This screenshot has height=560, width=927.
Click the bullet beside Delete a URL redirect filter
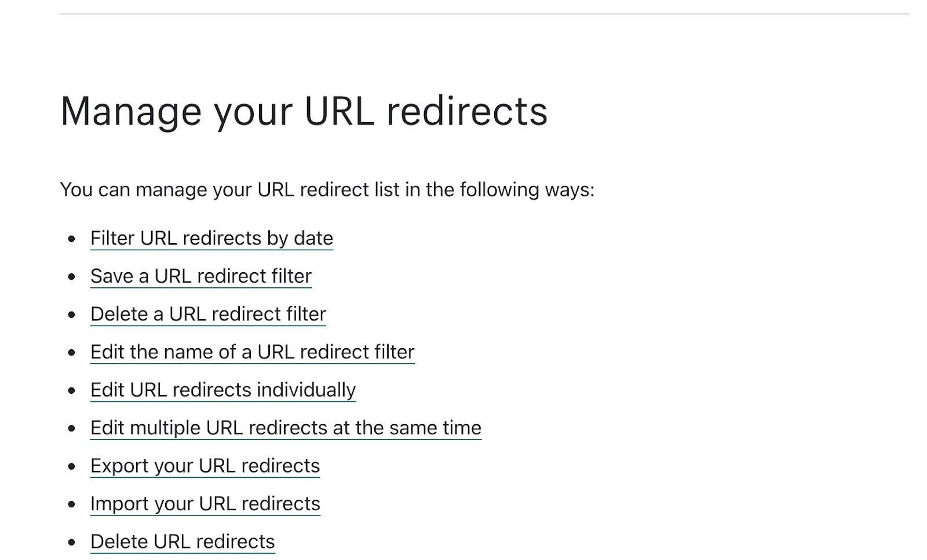72,315
